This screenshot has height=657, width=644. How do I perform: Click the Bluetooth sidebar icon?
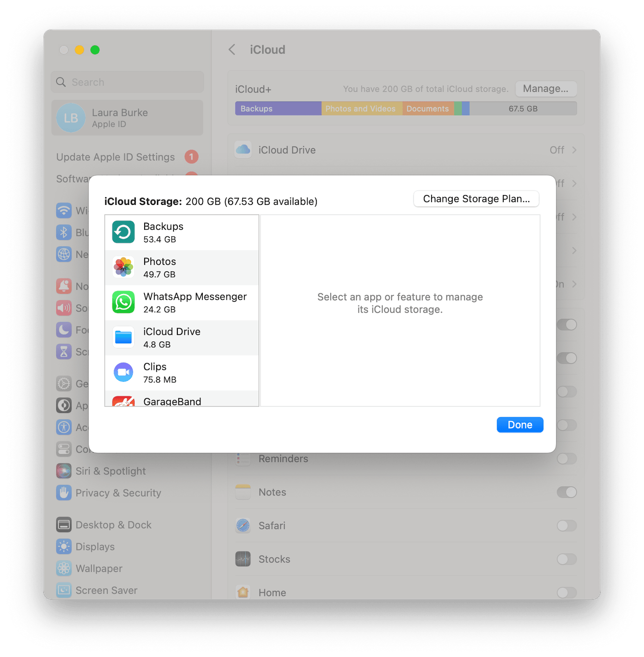[64, 232]
